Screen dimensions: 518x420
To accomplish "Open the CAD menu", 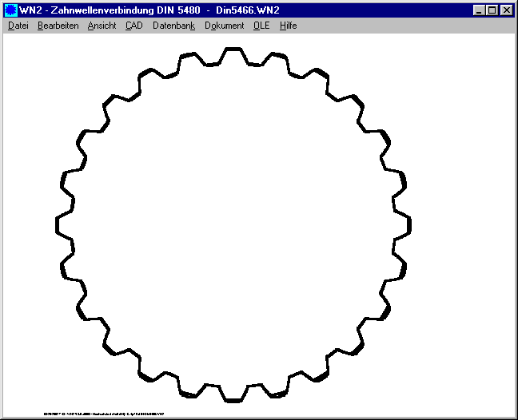I will click(134, 26).
